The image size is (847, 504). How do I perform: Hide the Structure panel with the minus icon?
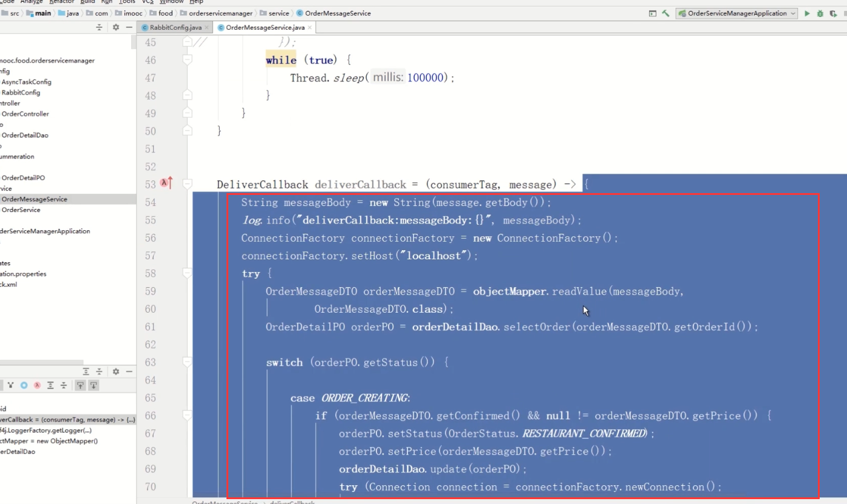(129, 372)
